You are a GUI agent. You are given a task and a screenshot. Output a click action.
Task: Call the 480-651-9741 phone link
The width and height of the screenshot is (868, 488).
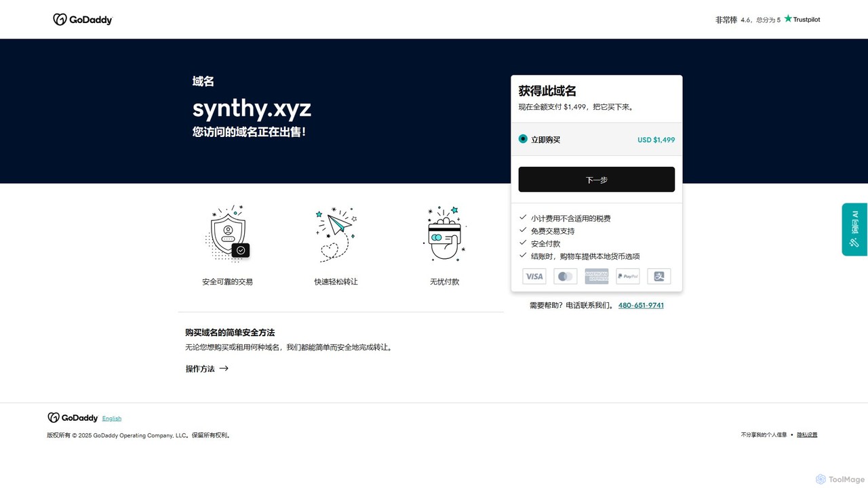641,306
